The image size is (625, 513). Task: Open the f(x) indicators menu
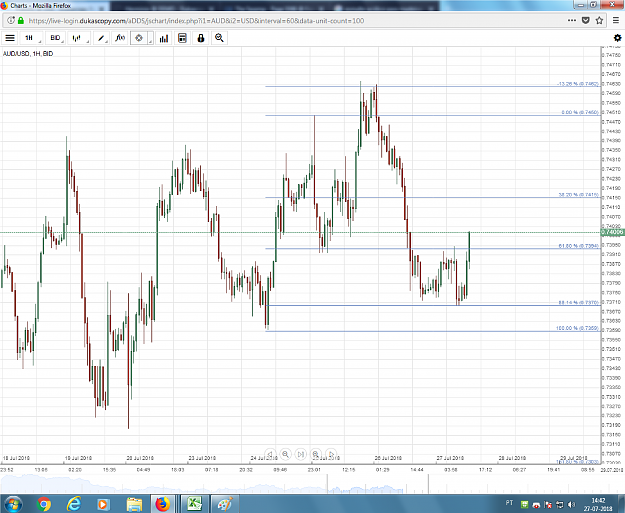120,38
